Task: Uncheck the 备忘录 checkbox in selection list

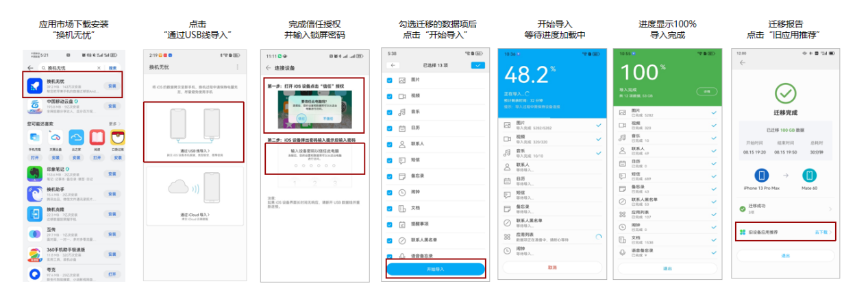Action: (390, 176)
